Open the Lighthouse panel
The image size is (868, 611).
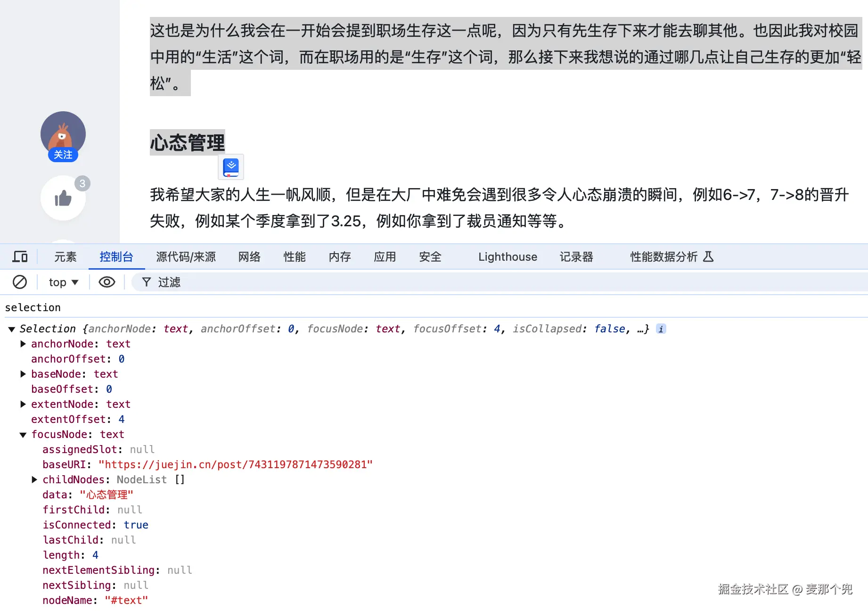pos(507,256)
